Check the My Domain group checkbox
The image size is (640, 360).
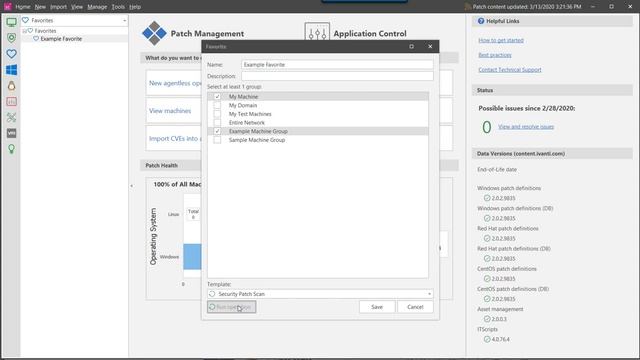pos(217,105)
